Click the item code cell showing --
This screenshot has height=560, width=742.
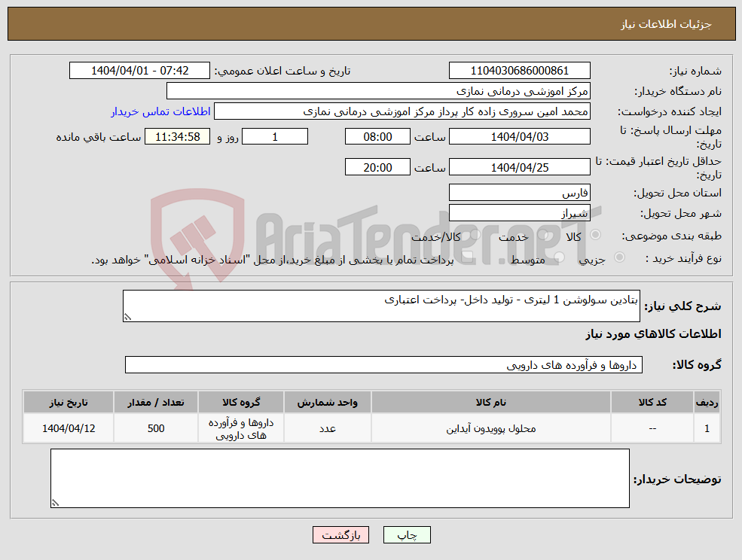(x=652, y=428)
